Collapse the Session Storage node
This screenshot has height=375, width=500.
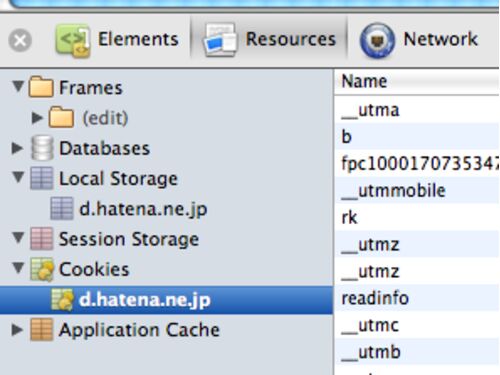[18, 238]
